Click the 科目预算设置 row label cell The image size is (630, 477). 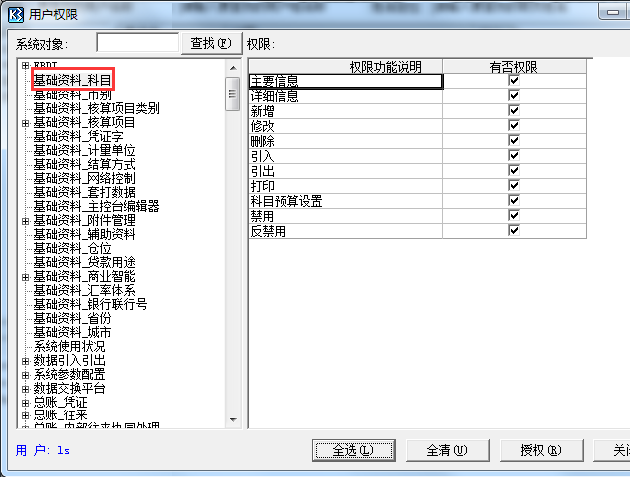[346, 201]
